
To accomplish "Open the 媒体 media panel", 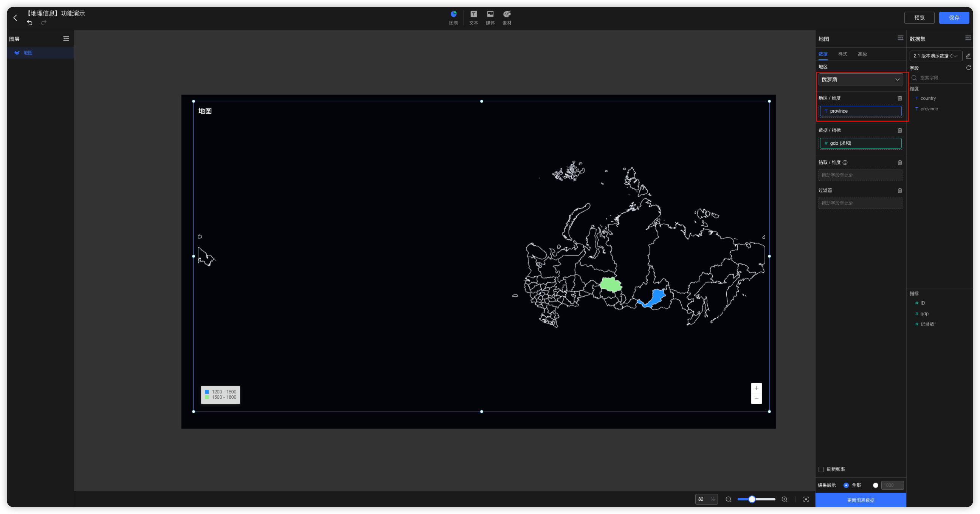I will coord(490,17).
